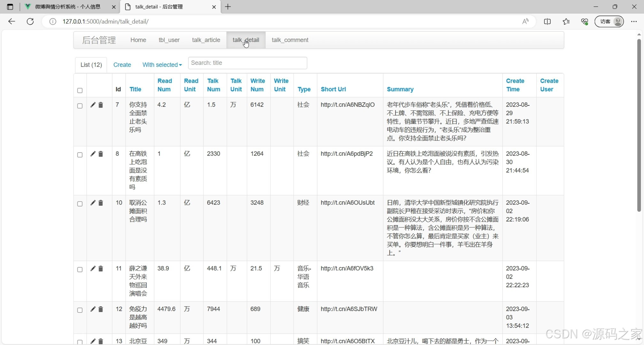Focus the Search title input field
Image resolution: width=644 pixels, height=345 pixels.
pos(248,63)
